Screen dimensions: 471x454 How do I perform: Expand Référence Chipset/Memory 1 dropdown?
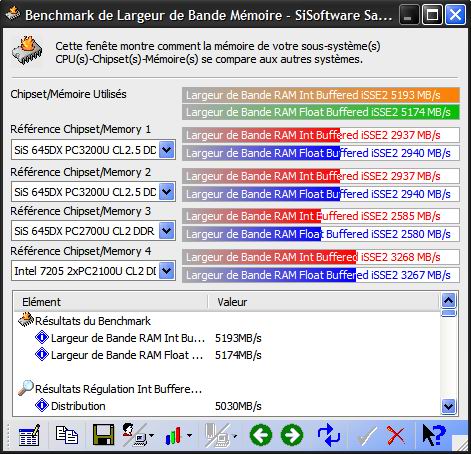(167, 150)
